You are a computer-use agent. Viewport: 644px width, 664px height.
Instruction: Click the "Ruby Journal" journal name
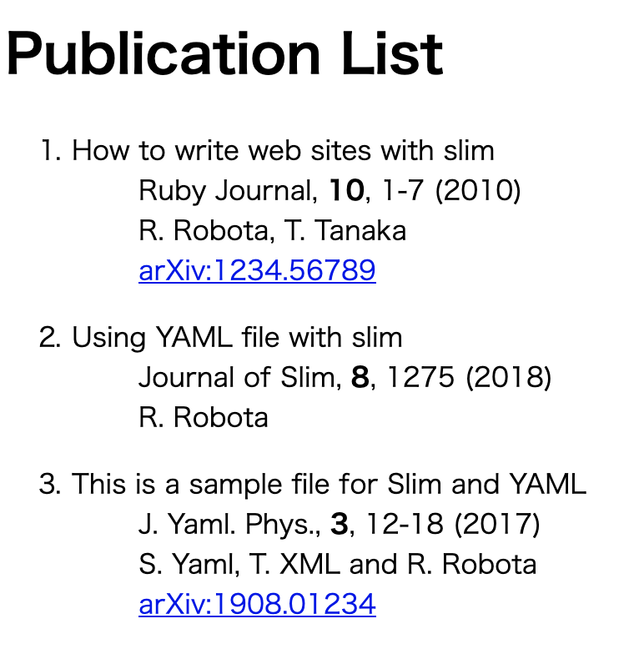(x=227, y=191)
